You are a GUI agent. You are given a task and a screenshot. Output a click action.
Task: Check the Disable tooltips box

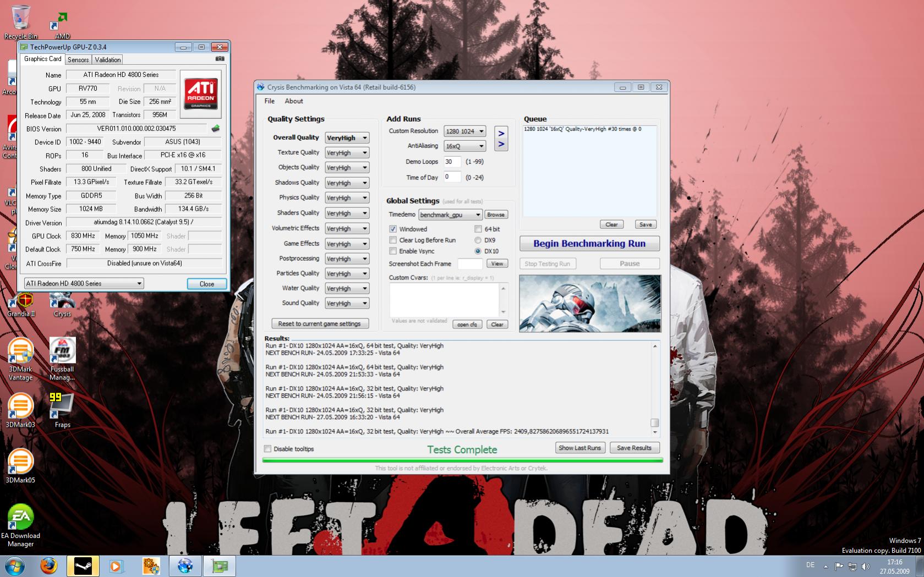click(x=267, y=449)
